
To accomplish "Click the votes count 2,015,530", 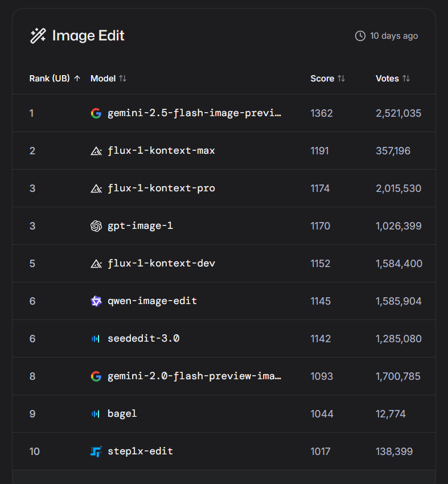I will click(398, 188).
